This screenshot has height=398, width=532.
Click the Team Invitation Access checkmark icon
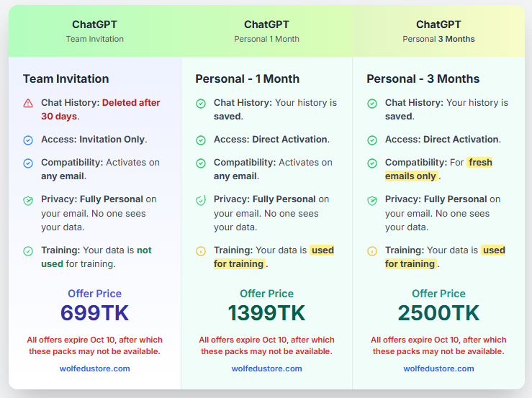pyautogui.click(x=28, y=140)
